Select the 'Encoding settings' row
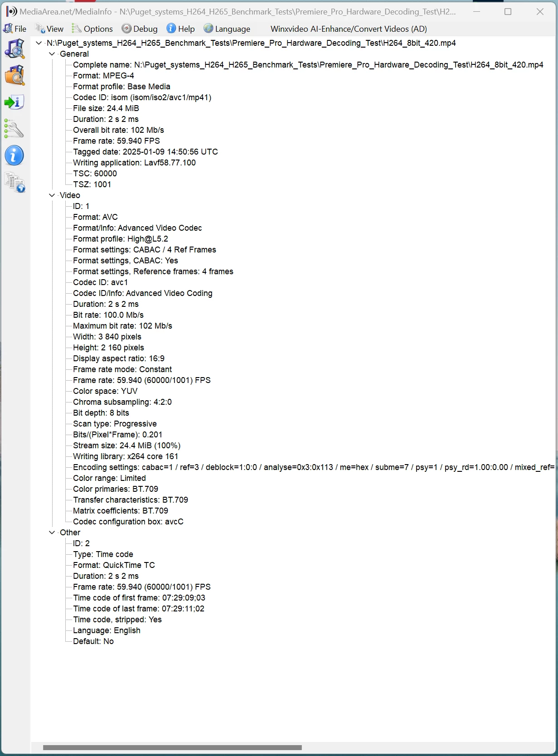The image size is (558, 756). (314, 467)
